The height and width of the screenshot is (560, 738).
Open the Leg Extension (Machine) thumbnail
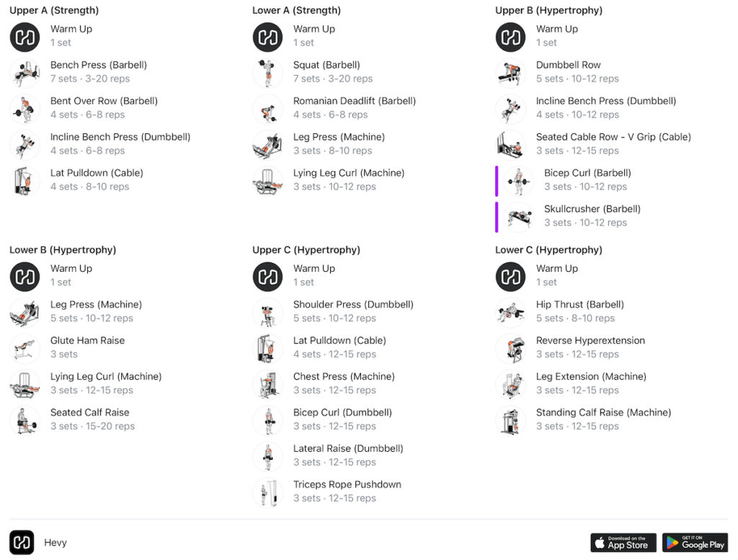pyautogui.click(x=510, y=384)
